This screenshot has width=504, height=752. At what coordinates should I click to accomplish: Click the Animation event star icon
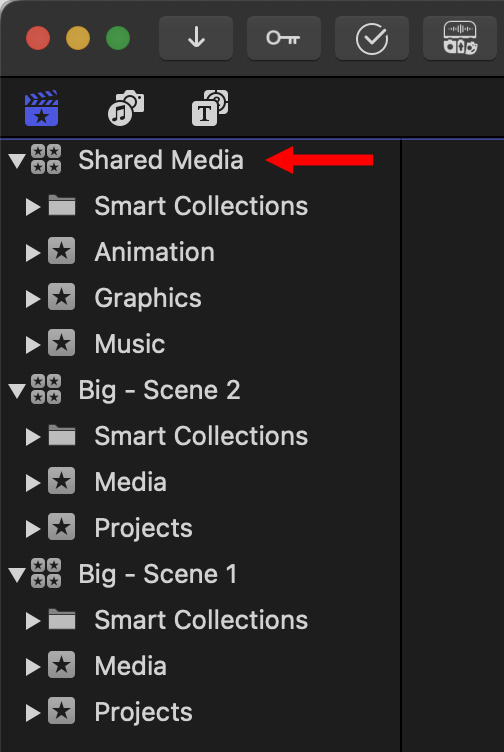(x=61, y=251)
